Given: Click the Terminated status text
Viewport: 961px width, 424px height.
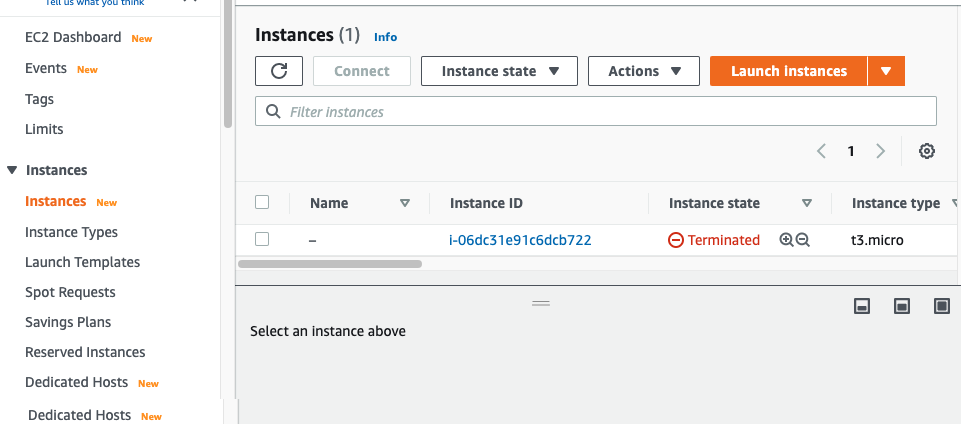Looking at the screenshot, I should pos(723,240).
